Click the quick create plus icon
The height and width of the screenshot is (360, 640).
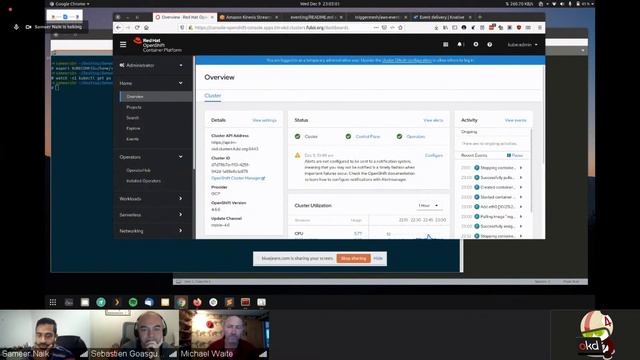coord(476,44)
